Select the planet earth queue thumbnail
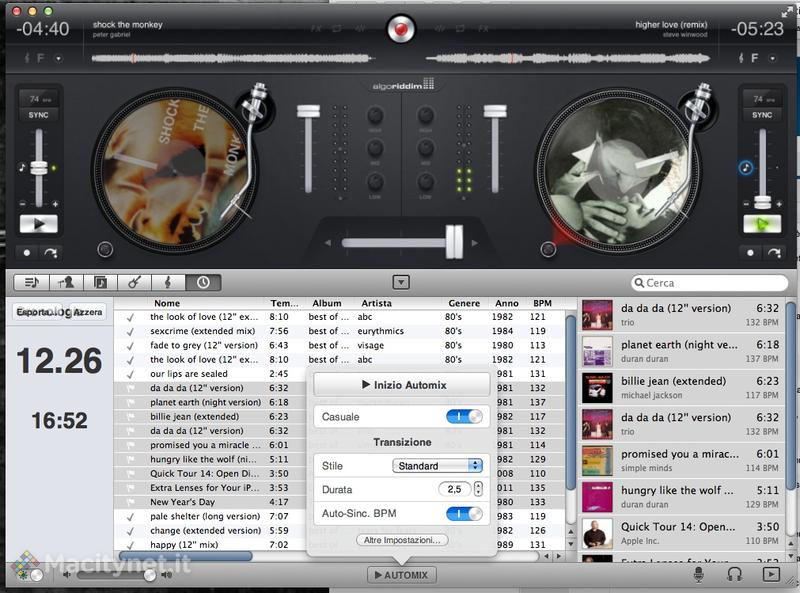This screenshot has width=800, height=593. pyautogui.click(x=597, y=352)
